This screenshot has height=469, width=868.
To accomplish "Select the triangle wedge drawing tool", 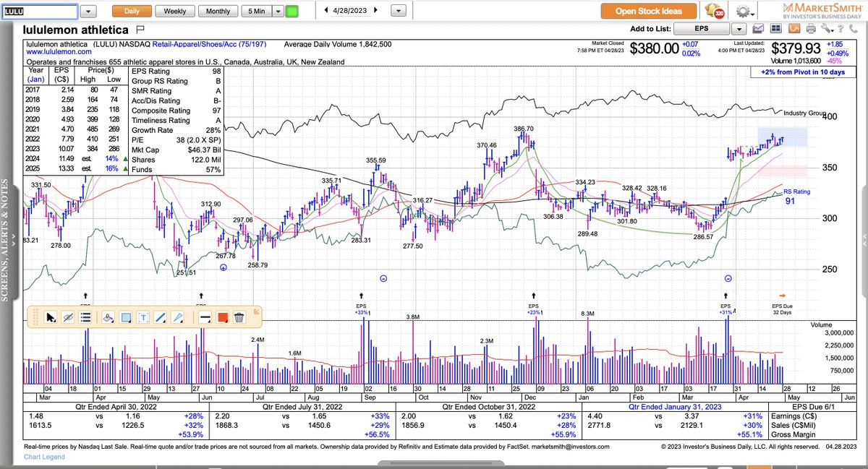I will 178,317.
